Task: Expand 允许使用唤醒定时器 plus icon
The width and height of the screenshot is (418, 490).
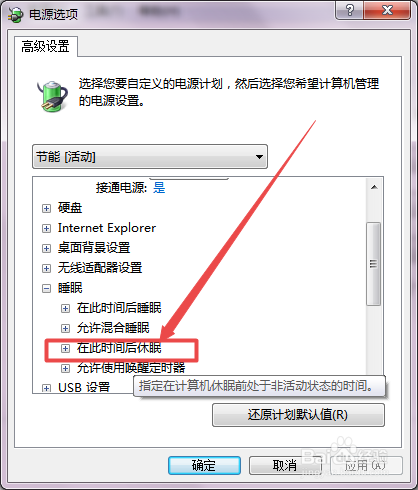Action: tap(65, 368)
